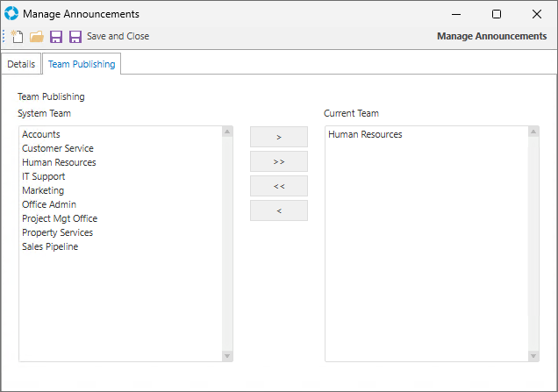
Task: Select Accounts in the System Team list
Action: click(41, 134)
